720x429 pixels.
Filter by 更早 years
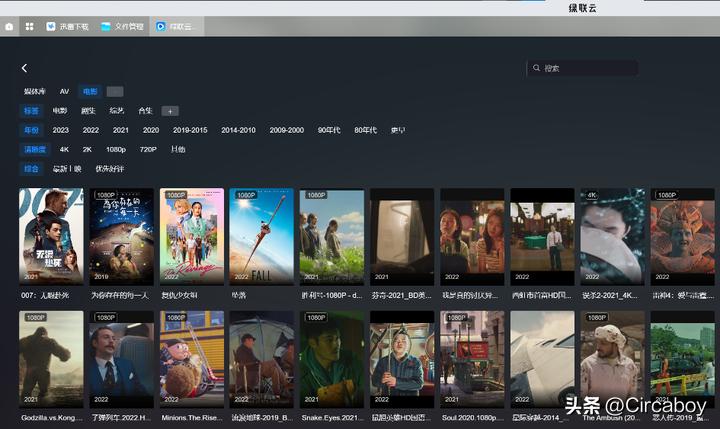(x=398, y=130)
